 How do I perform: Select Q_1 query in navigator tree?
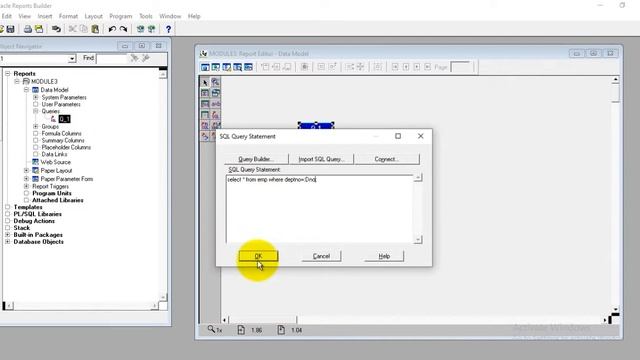click(x=64, y=119)
